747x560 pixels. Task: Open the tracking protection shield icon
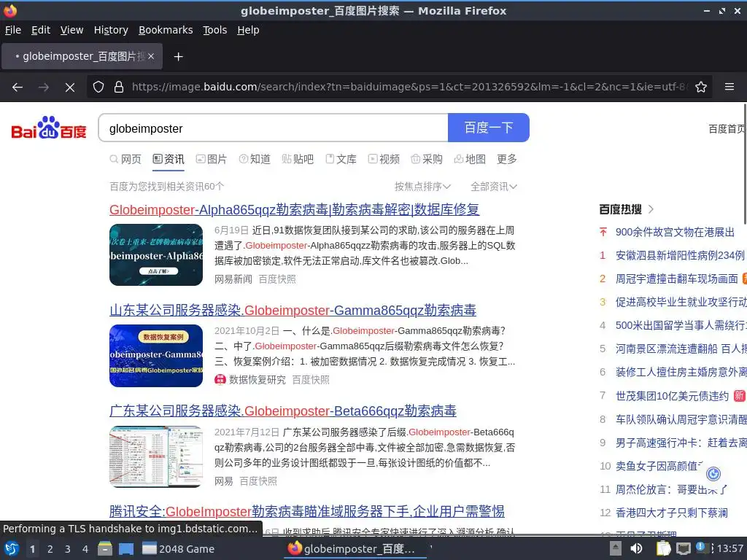click(98, 87)
